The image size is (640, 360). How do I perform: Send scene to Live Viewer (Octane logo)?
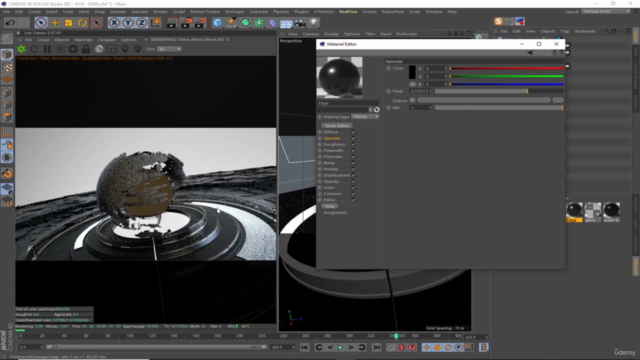(x=21, y=49)
